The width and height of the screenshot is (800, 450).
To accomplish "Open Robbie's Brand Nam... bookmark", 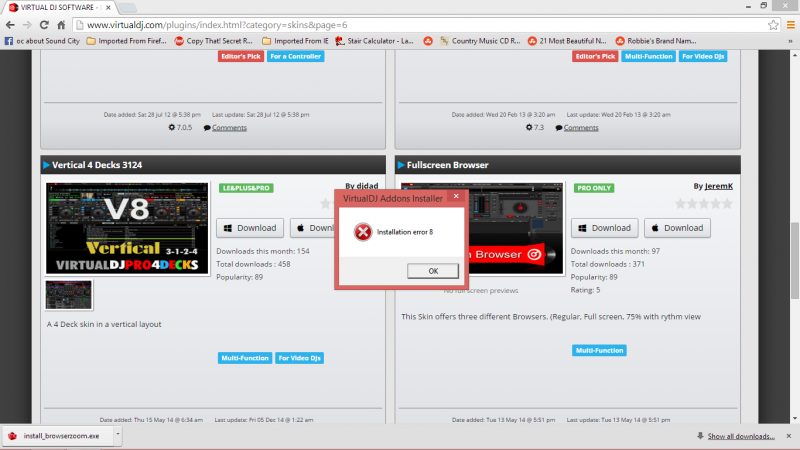I will (656, 41).
